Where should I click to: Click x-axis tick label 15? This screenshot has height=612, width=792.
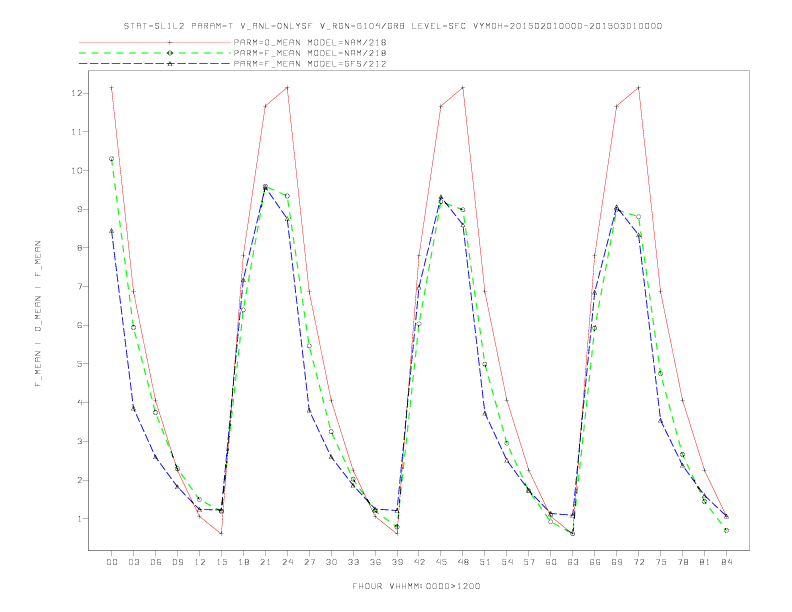tap(221, 562)
